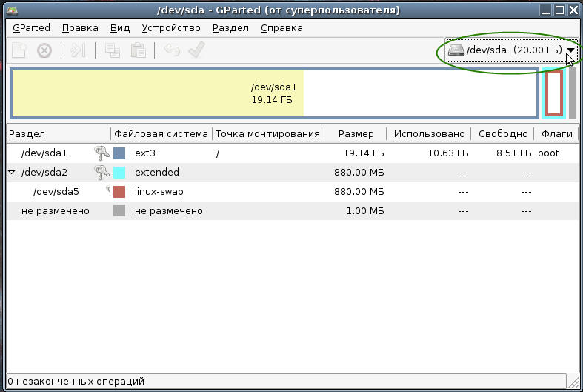Sort by the Раздел column header
Viewport: 583px width, 392px height.
tap(59, 134)
